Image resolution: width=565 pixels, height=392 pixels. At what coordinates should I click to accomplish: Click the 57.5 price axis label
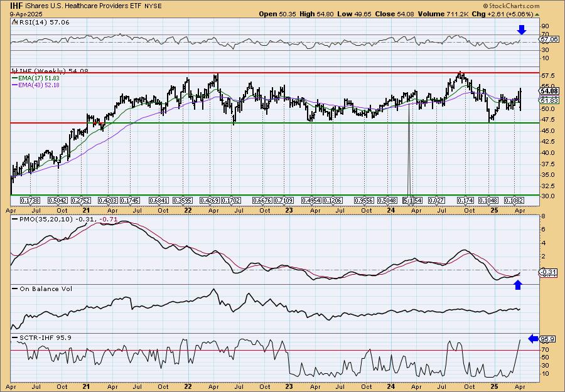coord(547,76)
